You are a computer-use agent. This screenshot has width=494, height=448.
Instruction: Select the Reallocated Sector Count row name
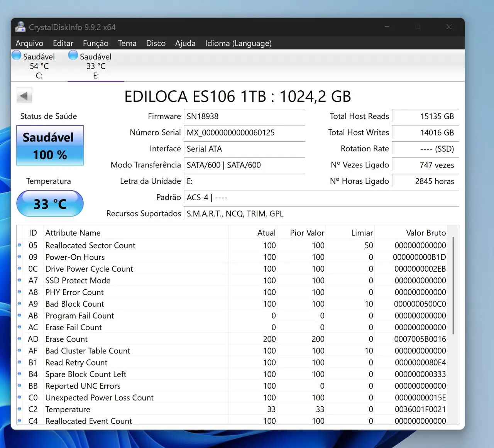point(90,245)
